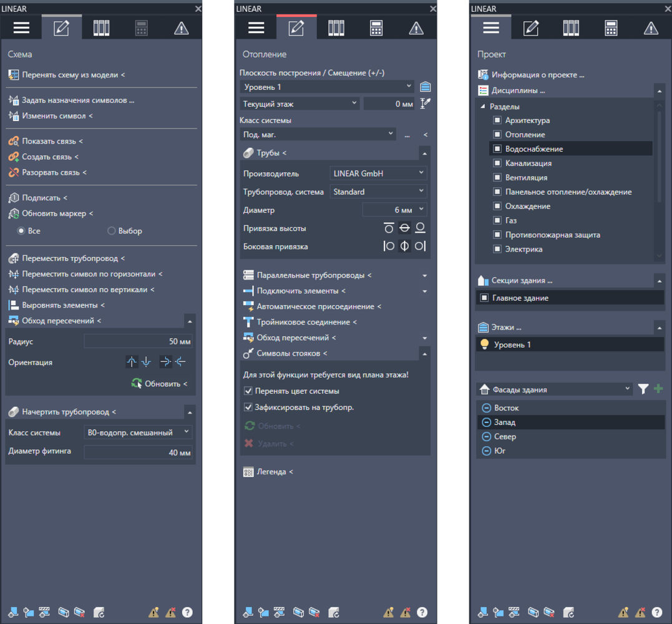Click Тройниковое соединение icon
The width and height of the screenshot is (672, 624).
[248, 322]
